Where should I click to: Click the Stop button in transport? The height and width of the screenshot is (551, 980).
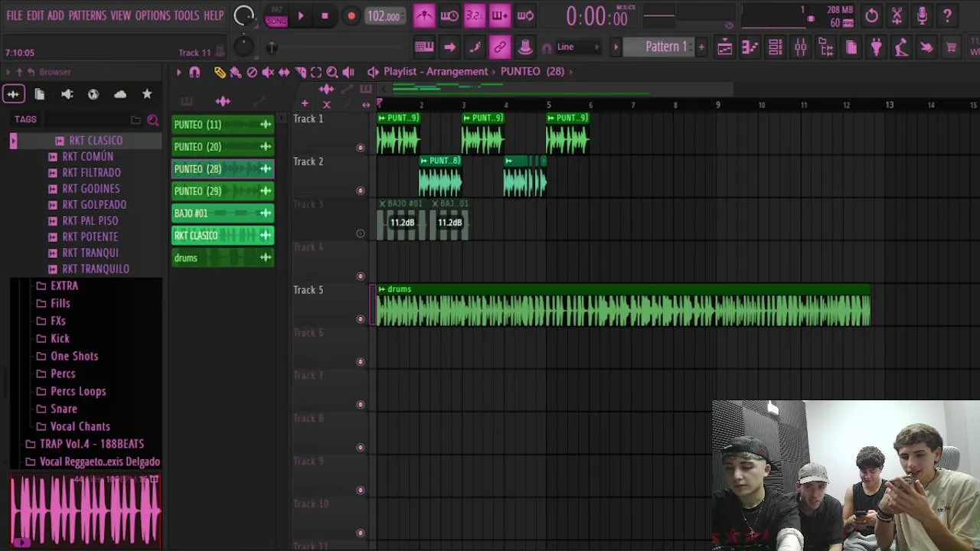coord(325,15)
